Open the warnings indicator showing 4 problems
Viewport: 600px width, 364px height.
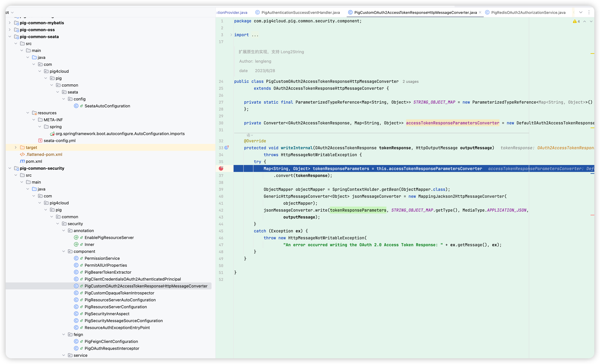(576, 21)
